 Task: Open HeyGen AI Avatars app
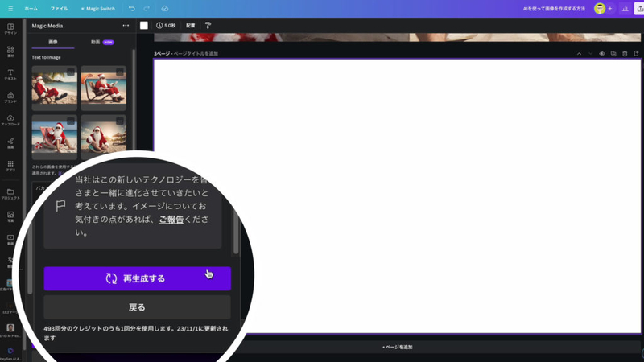pyautogui.click(x=10, y=353)
